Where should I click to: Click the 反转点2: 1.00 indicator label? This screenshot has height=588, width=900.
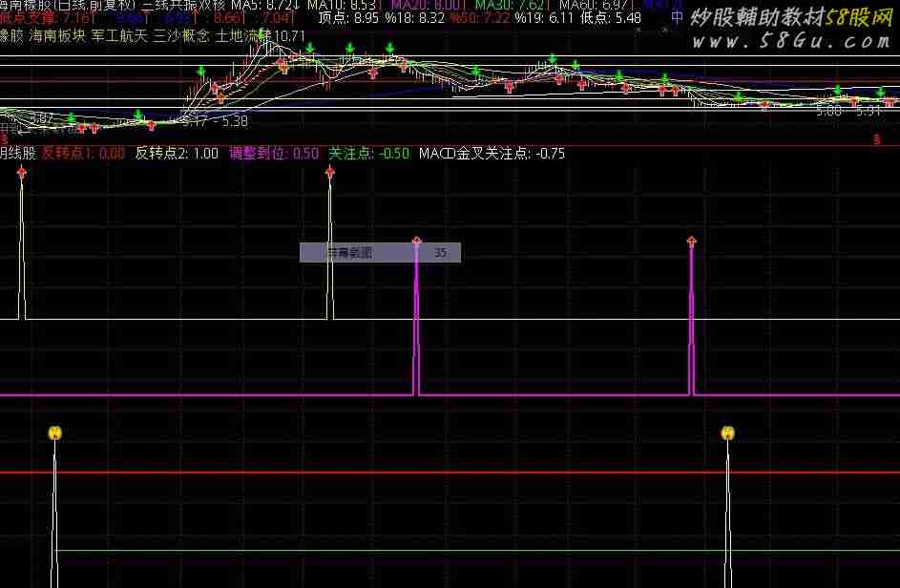(x=177, y=154)
